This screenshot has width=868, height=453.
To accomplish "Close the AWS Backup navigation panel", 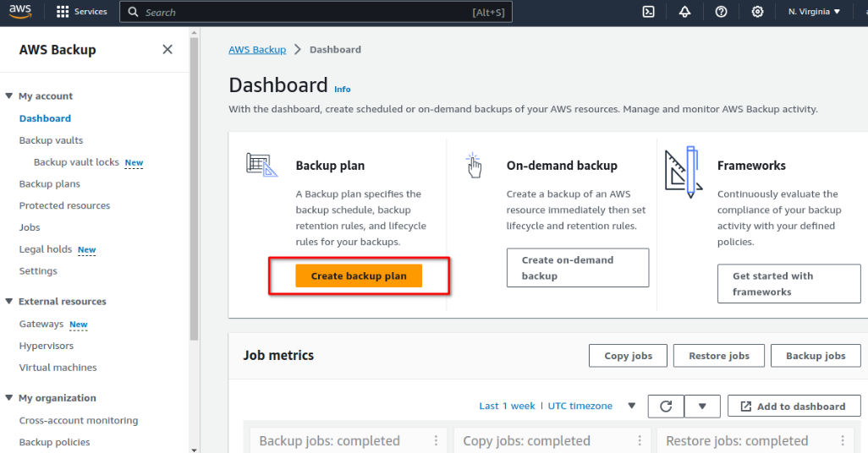I will pyautogui.click(x=168, y=49).
